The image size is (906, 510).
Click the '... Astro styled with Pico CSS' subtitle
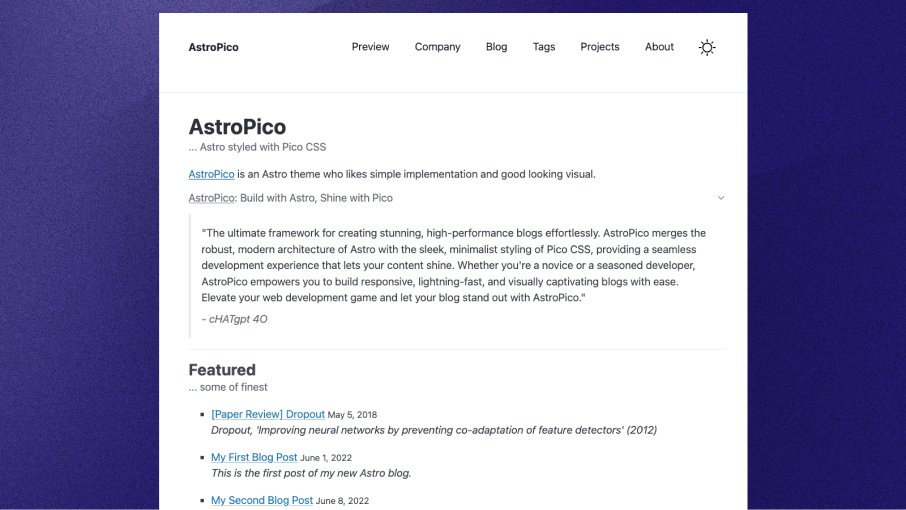257,147
